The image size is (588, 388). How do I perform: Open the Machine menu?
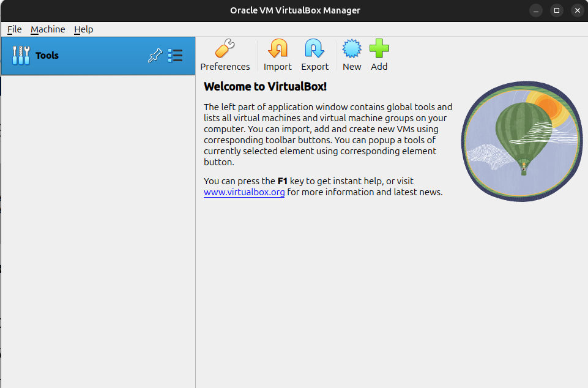coord(48,29)
